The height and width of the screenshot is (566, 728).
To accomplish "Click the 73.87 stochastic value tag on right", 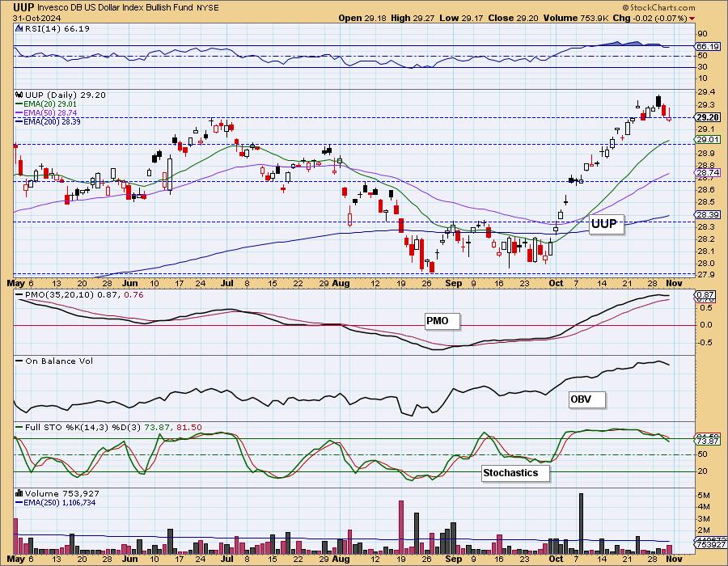I will (x=709, y=441).
